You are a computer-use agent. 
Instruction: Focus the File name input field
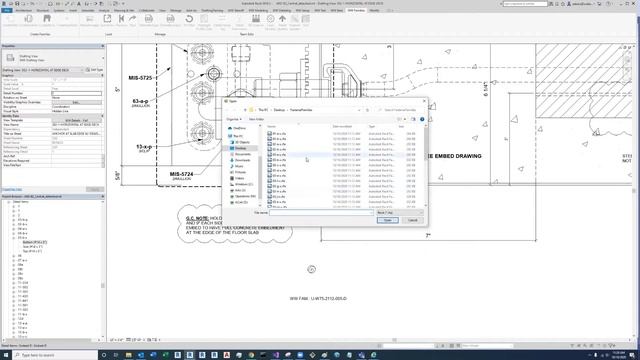point(321,213)
